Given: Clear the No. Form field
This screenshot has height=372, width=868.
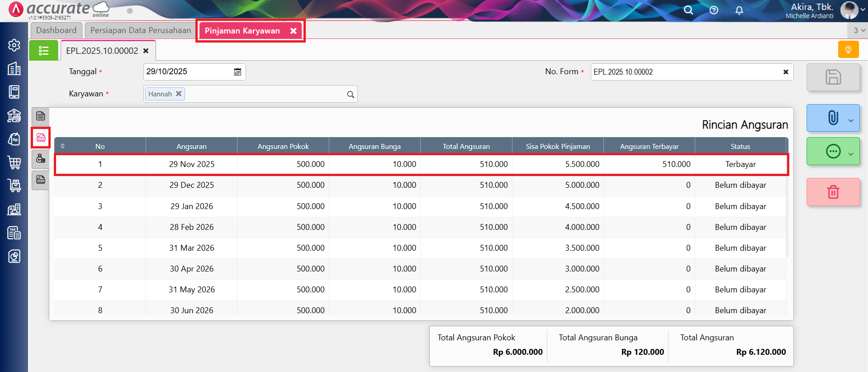Looking at the screenshot, I should point(786,72).
